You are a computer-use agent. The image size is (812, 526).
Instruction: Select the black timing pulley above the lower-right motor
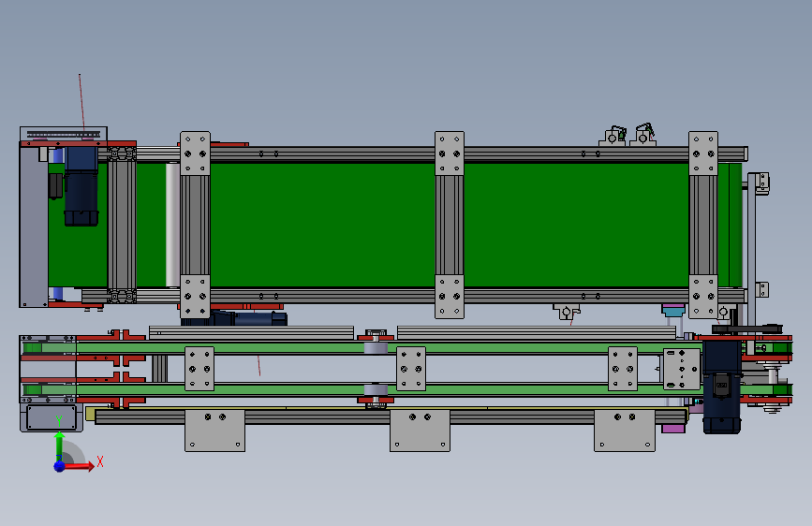click(747, 329)
